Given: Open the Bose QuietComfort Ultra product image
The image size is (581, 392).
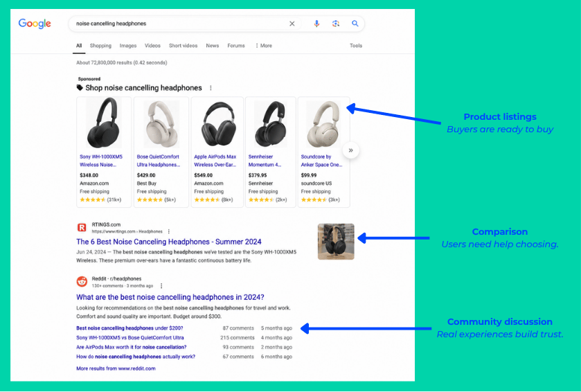Looking at the screenshot, I should tap(161, 124).
